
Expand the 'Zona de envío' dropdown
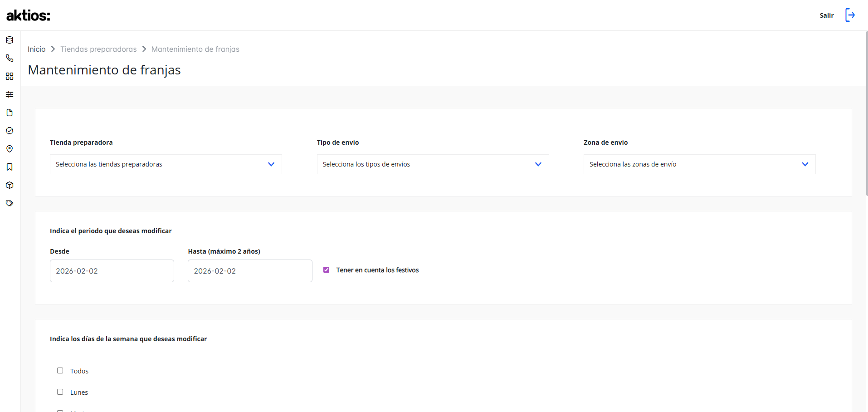(x=700, y=164)
